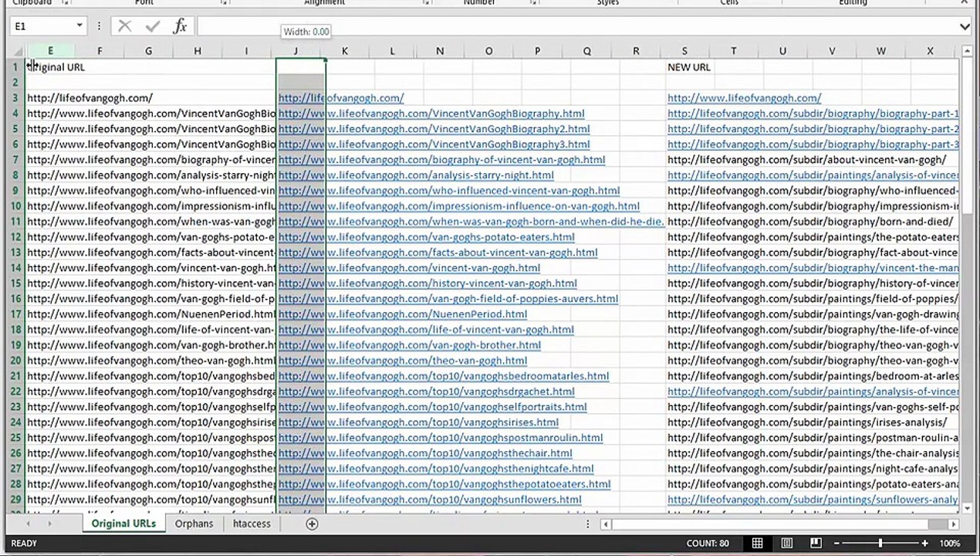The height and width of the screenshot is (556, 980).
Task: Open NuenenPeriod.html hyperlink in middle column
Action: (403, 314)
